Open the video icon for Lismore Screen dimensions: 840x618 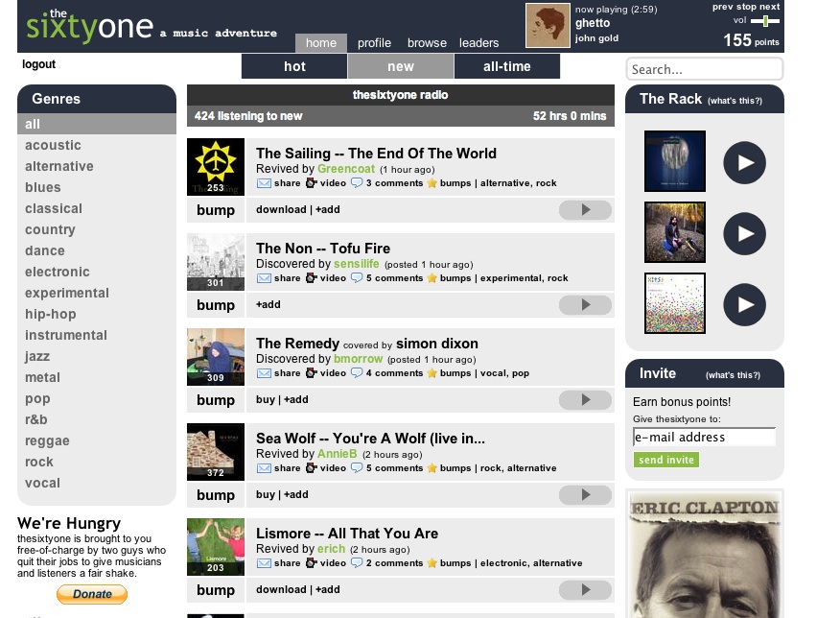click(312, 562)
